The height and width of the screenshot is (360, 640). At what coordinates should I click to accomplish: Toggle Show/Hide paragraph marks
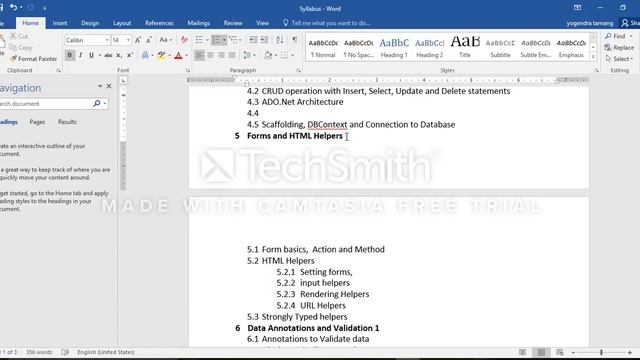click(x=294, y=40)
